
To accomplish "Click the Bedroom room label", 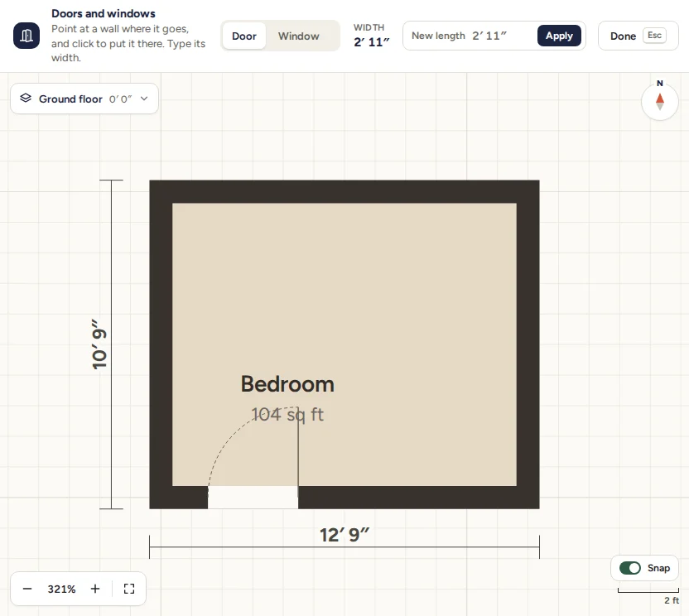I will (x=287, y=384).
